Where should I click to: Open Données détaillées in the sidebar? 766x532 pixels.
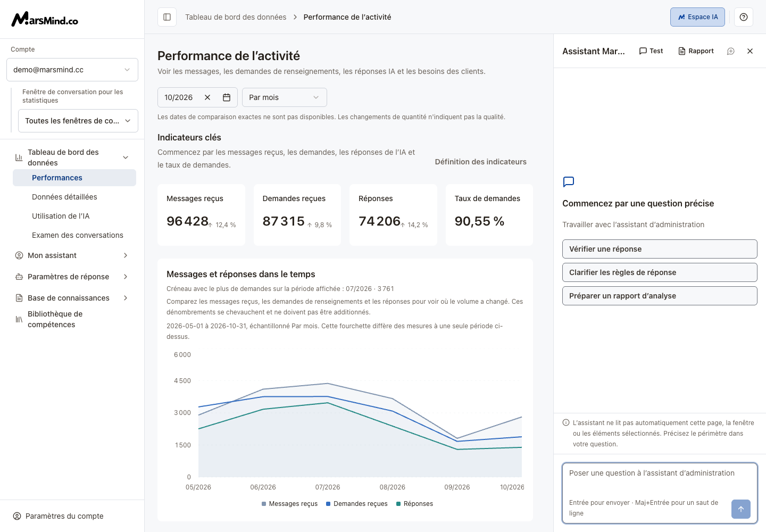[74, 197]
